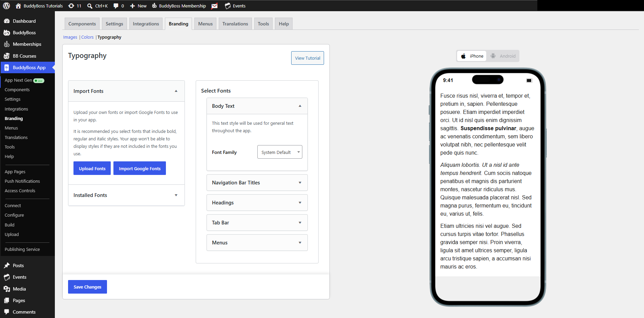Open BuddyBoss Tutorials home icon
This screenshot has width=644, height=318.
point(18,6)
